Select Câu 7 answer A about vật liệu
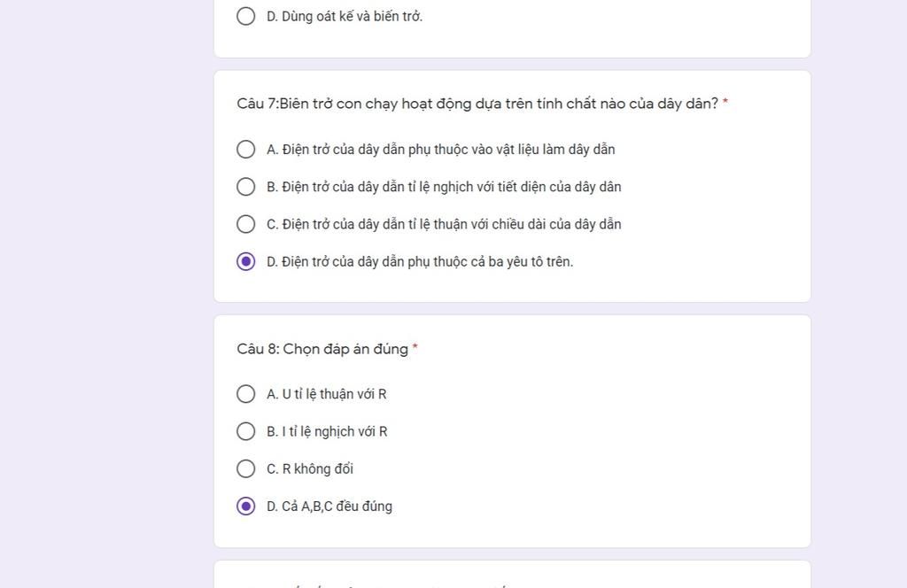Screen dimensions: 907x588 [246, 150]
